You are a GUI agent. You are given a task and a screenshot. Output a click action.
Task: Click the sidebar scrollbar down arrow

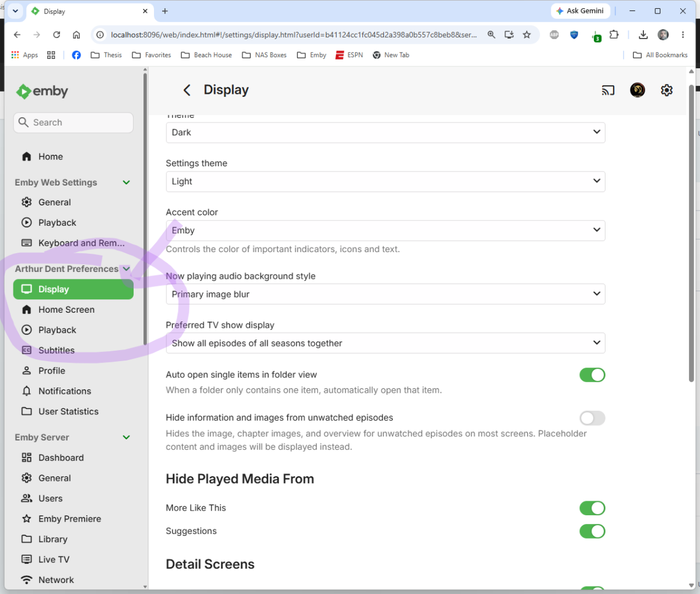tap(145, 586)
